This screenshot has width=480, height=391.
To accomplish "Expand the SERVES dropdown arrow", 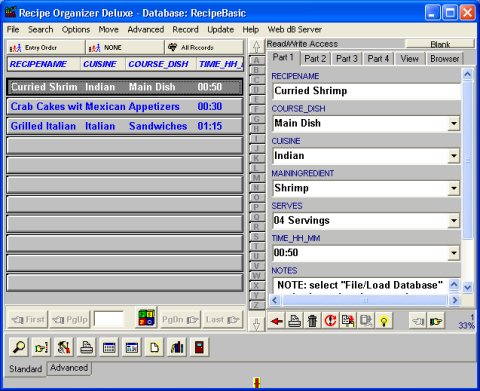I will pos(454,221).
